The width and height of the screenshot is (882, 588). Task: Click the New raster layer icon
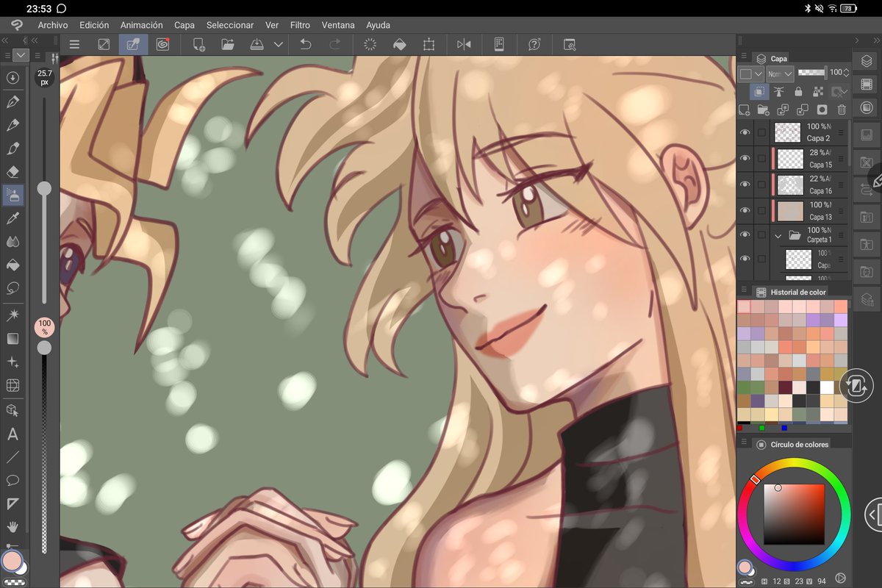pyautogui.click(x=744, y=110)
